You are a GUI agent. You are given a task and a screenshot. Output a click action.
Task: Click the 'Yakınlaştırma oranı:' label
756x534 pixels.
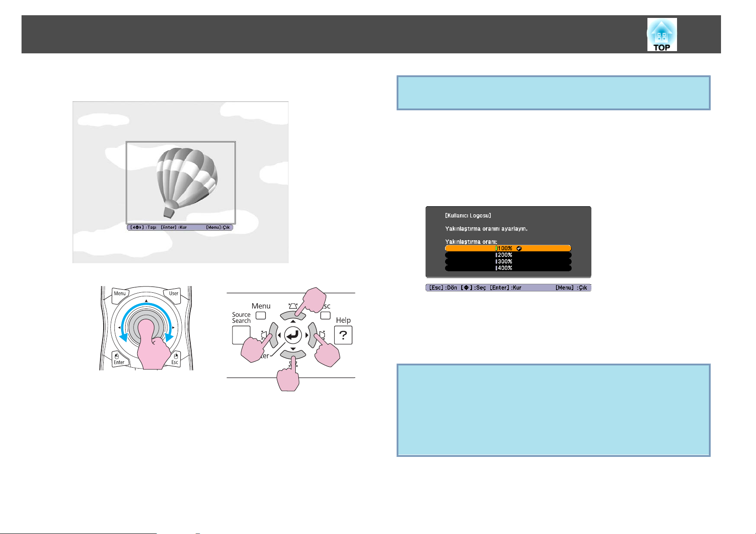(x=471, y=241)
